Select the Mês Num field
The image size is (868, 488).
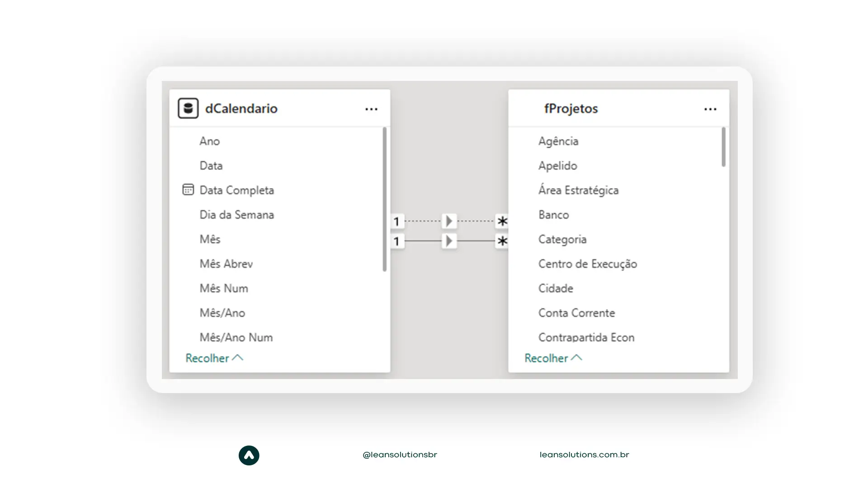point(224,288)
